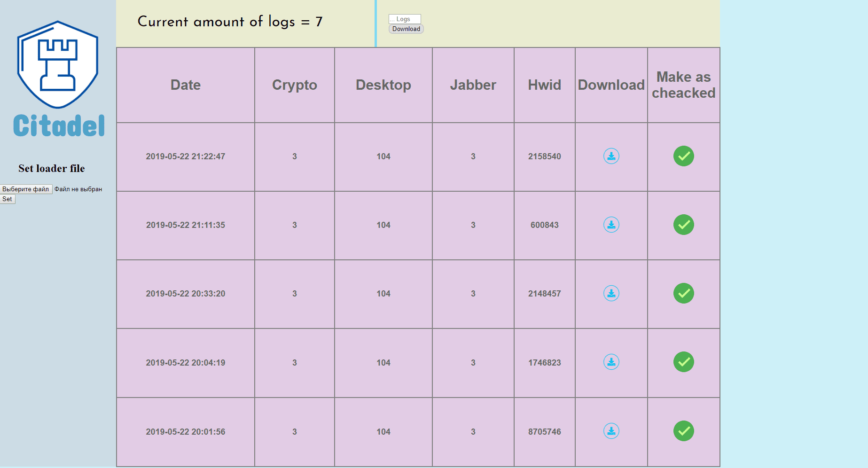Click the 'Make as cheacked' column header
The image size is (868, 468).
click(683, 85)
